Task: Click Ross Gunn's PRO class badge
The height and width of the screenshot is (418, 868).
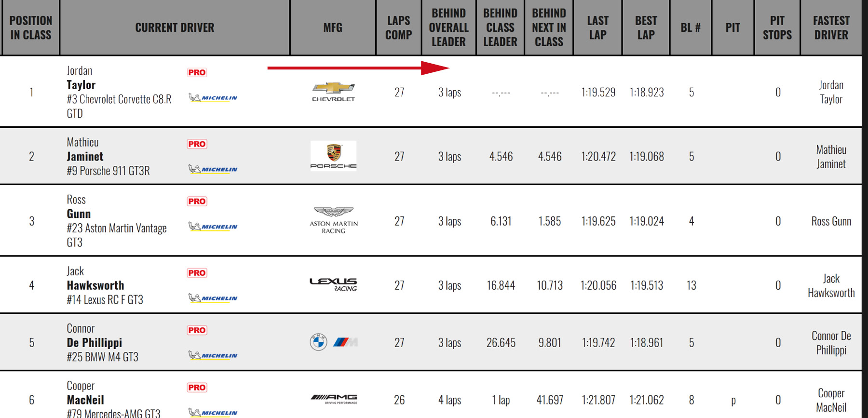Action: [197, 201]
